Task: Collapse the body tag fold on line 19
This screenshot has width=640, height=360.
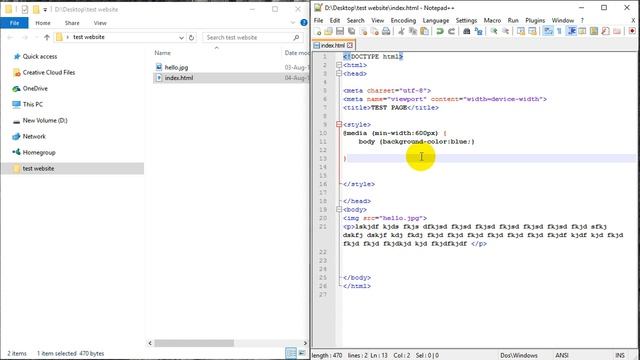Action: [339, 210]
